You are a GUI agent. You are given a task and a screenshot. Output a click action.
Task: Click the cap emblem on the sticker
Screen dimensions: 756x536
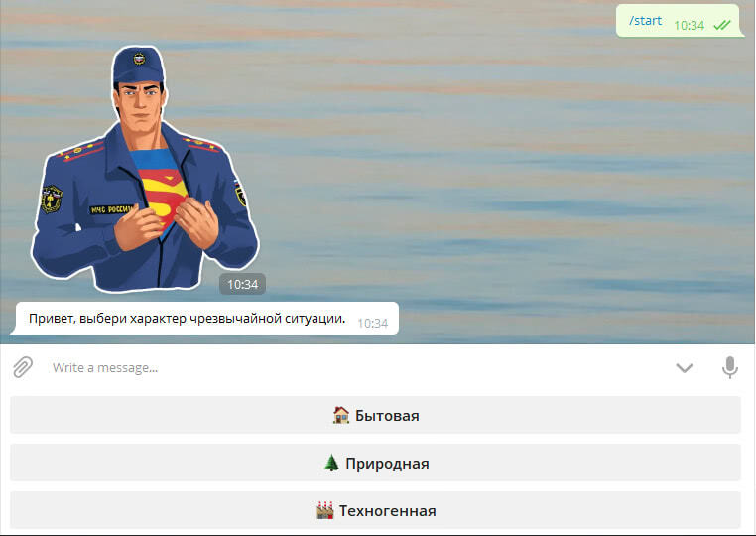tap(139, 59)
